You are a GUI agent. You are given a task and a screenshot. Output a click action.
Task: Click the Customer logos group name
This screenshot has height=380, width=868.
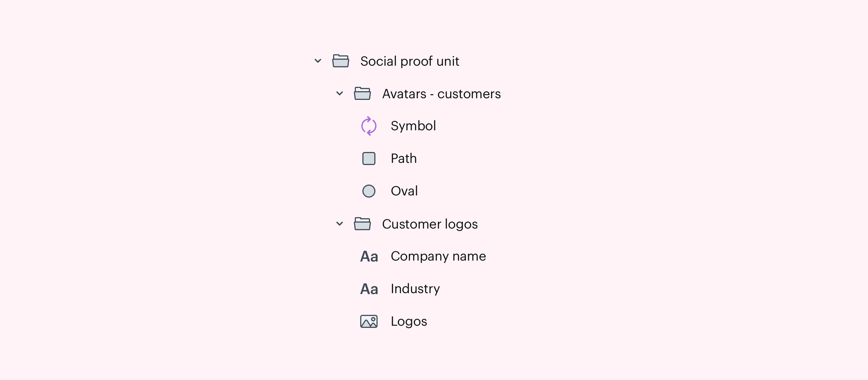430,224
